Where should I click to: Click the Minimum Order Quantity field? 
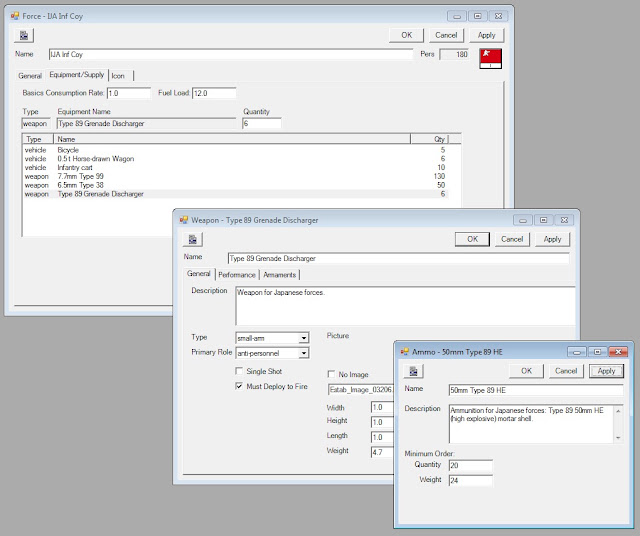(471, 465)
